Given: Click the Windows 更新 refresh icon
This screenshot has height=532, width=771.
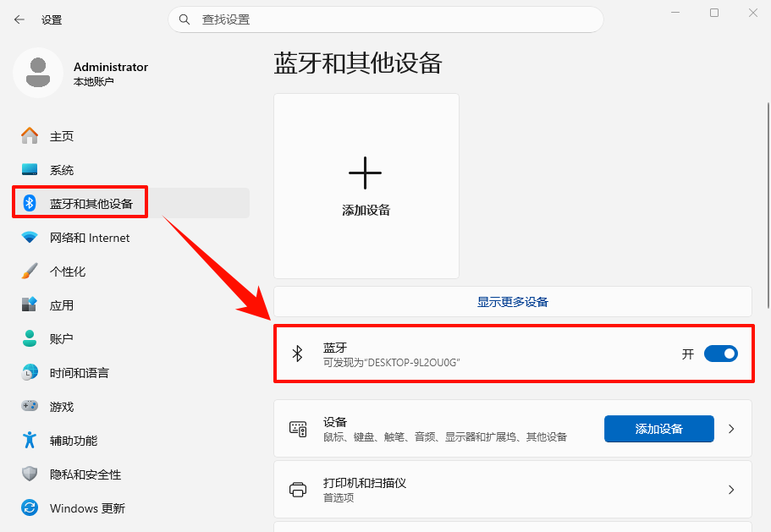Looking at the screenshot, I should click(30, 507).
